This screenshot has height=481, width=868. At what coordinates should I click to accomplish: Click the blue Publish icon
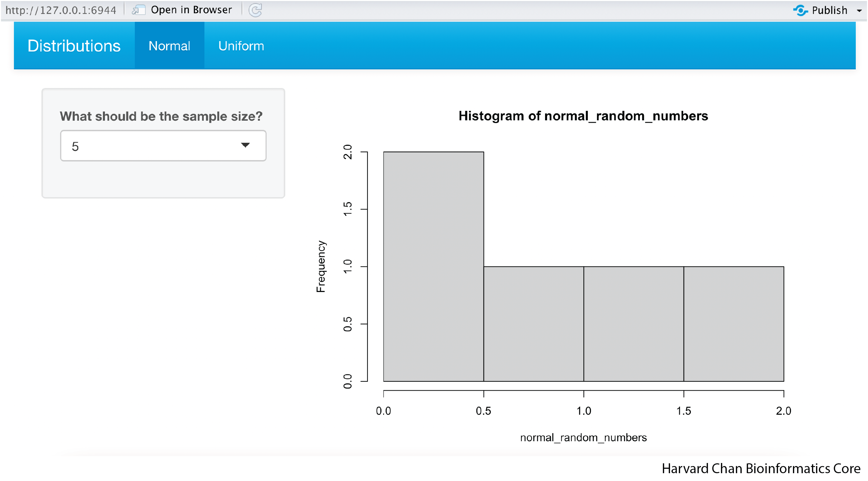[x=800, y=10]
